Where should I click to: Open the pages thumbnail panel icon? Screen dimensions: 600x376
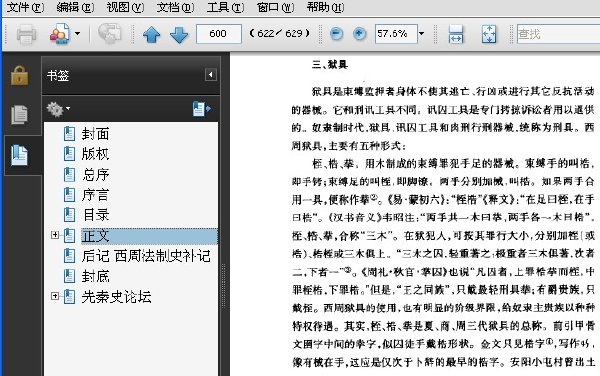point(20,114)
